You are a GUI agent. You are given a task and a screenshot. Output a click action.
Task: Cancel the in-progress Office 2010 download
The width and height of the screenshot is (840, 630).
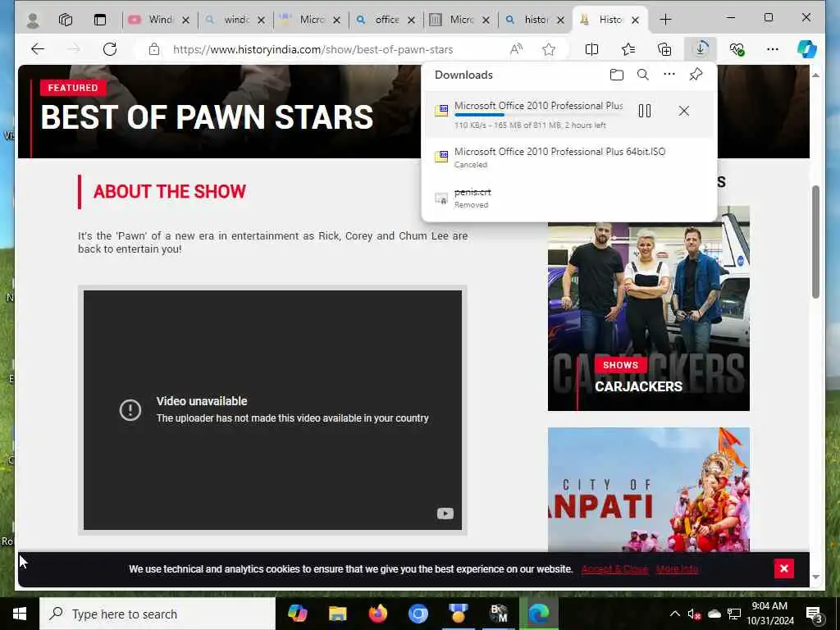683,111
